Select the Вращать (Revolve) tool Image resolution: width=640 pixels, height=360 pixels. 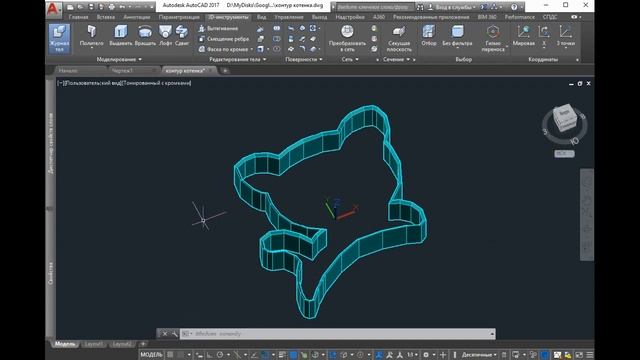(x=145, y=36)
